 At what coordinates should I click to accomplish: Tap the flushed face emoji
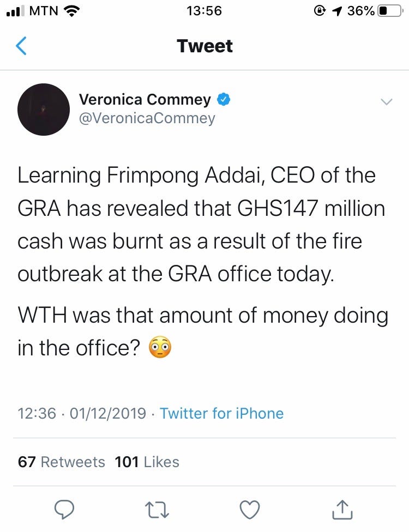pos(160,348)
